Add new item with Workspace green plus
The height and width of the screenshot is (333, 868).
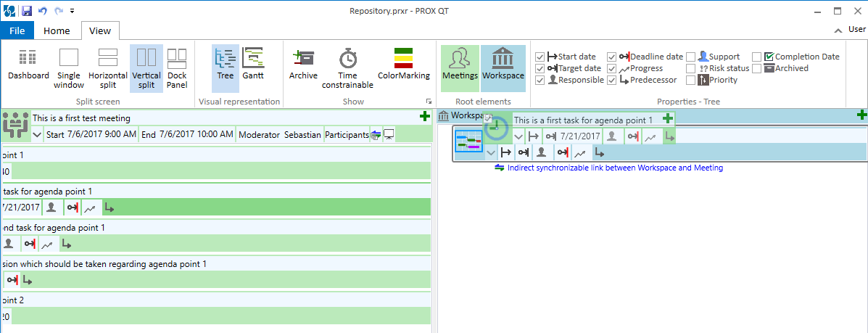pyautogui.click(x=861, y=115)
